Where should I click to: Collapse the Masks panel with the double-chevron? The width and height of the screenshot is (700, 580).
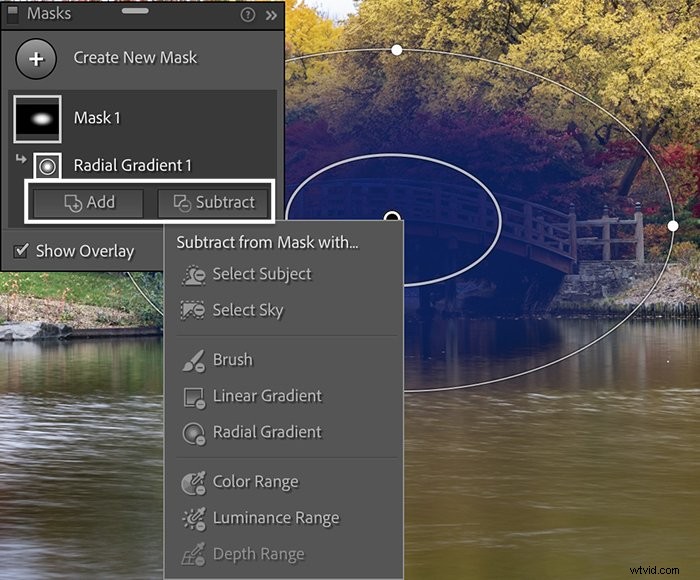(271, 16)
